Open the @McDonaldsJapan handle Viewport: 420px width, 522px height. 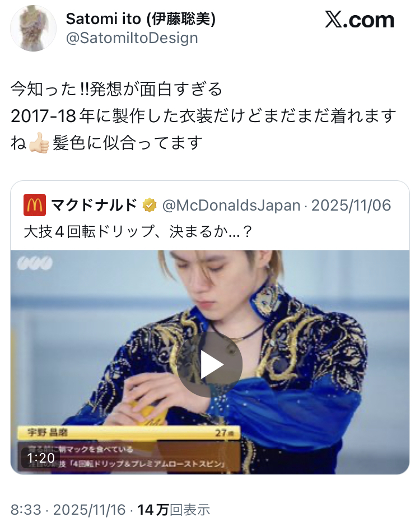tap(231, 206)
